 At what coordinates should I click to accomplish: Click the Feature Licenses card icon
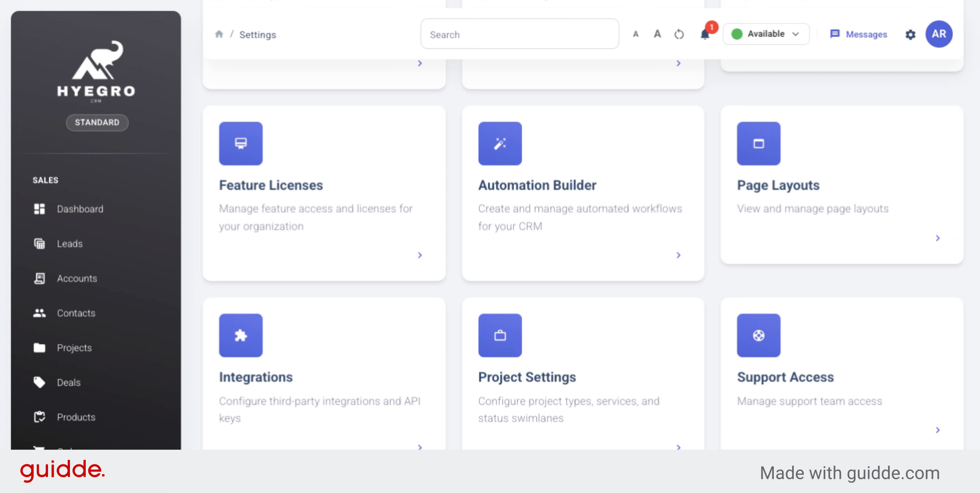pos(241,143)
